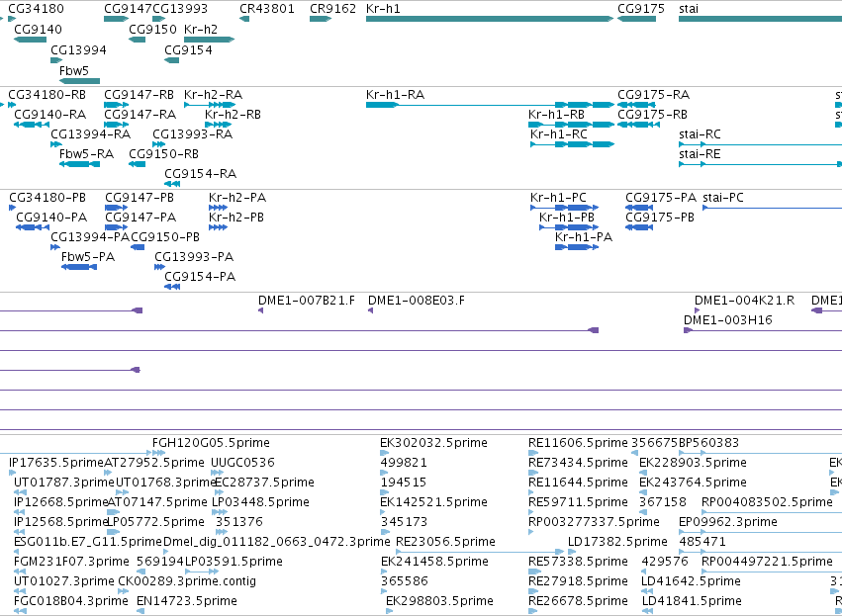Select the CG9147-RB transcript label
This screenshot has height=616, width=842.
(140, 95)
